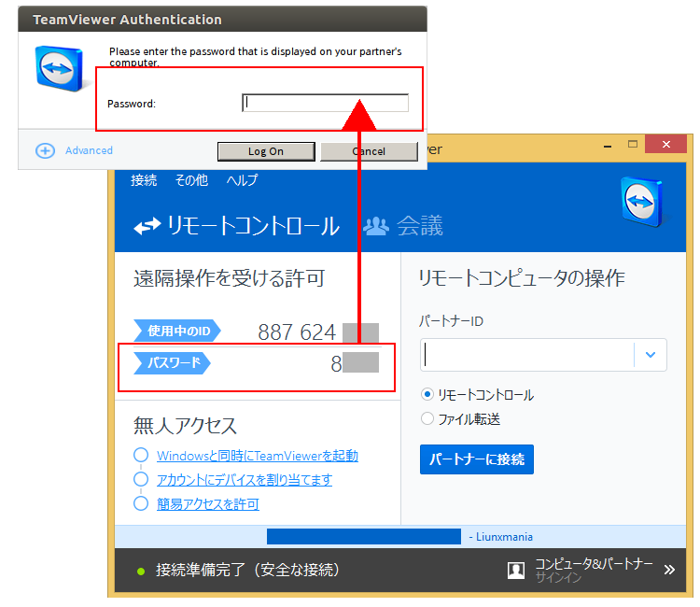This screenshot has width=700, height=607.
Task: Select ファイル転送 radio button
Action: [427, 418]
